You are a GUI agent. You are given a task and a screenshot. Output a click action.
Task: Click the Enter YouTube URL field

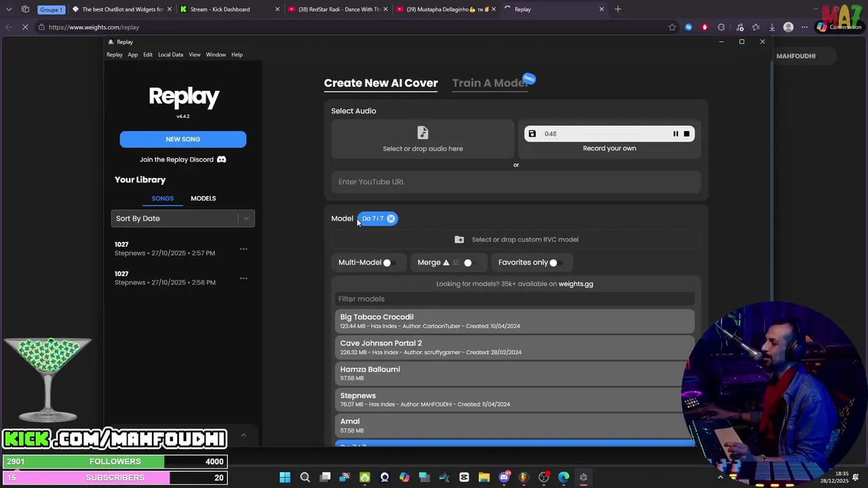coord(516,182)
